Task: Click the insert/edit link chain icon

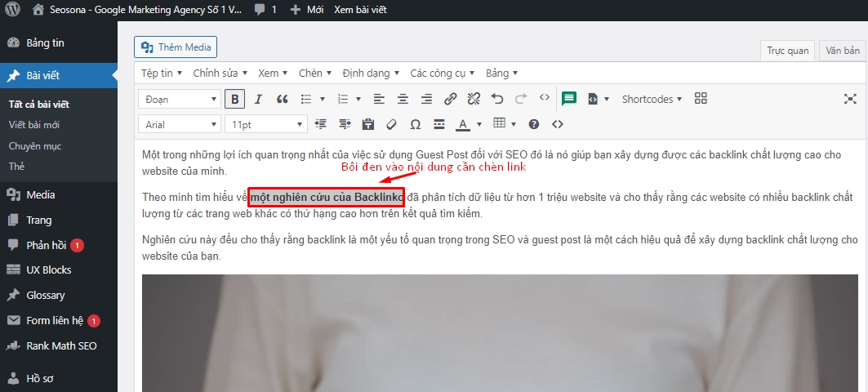Action: 450,99
